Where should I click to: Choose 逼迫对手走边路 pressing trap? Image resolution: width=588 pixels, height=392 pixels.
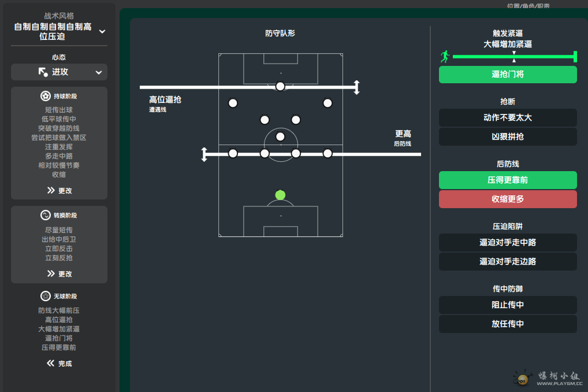click(x=508, y=261)
